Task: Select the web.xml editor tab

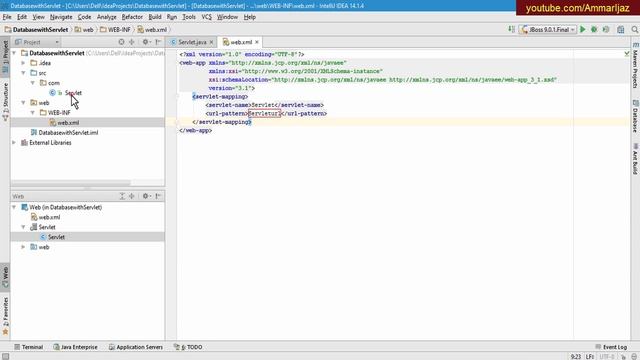Action: point(241,42)
